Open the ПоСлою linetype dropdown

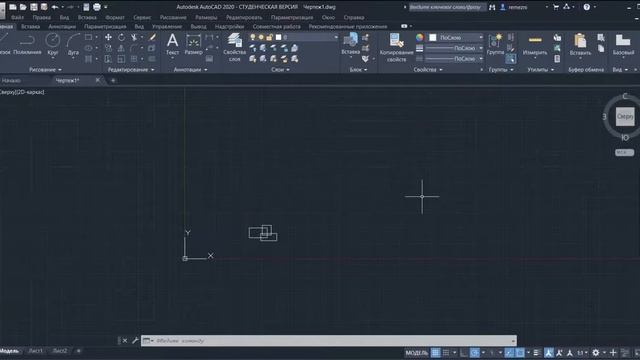481,58
